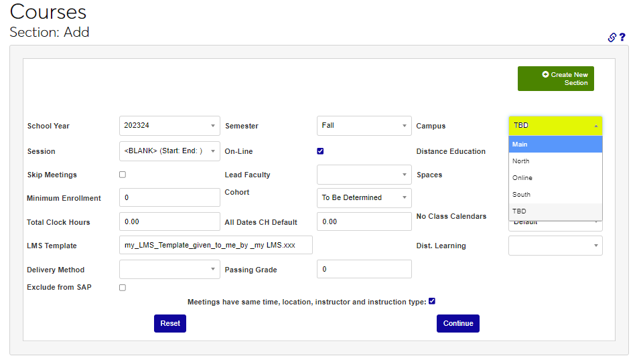Uncheck the On-Line checkbox
Screen dimensions: 641x364
(x=320, y=151)
